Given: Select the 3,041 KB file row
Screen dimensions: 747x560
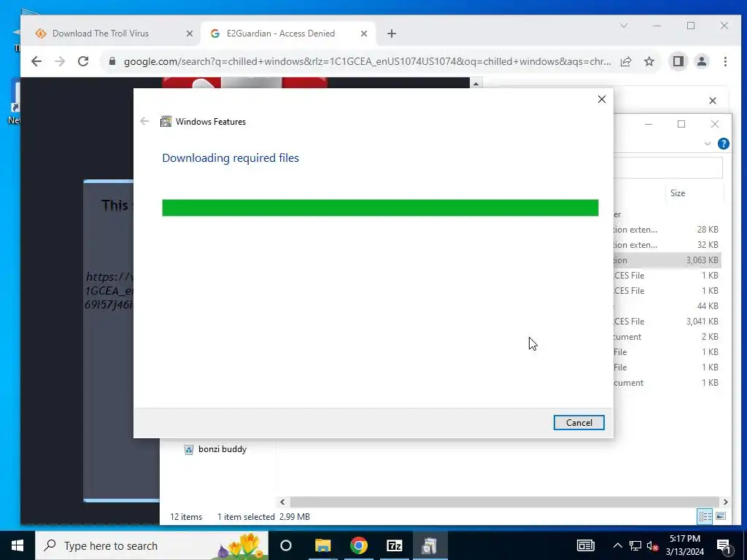Looking at the screenshot, I should pyautogui.click(x=667, y=322).
